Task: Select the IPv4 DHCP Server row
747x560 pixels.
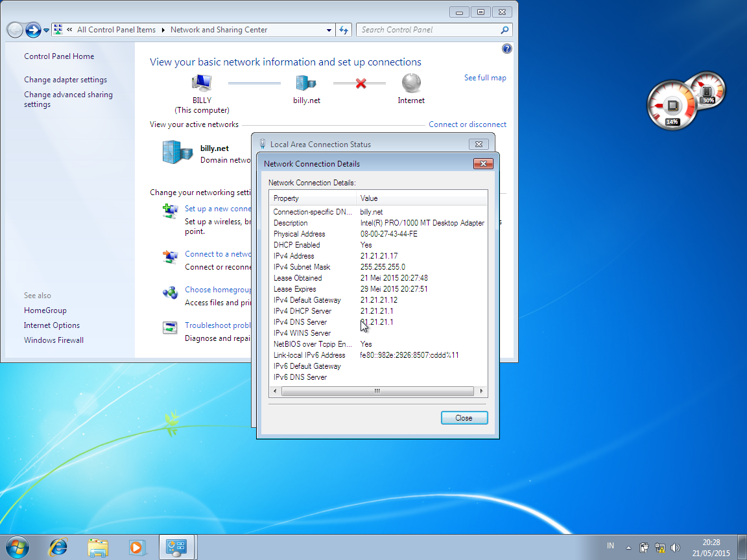Action: click(378, 311)
